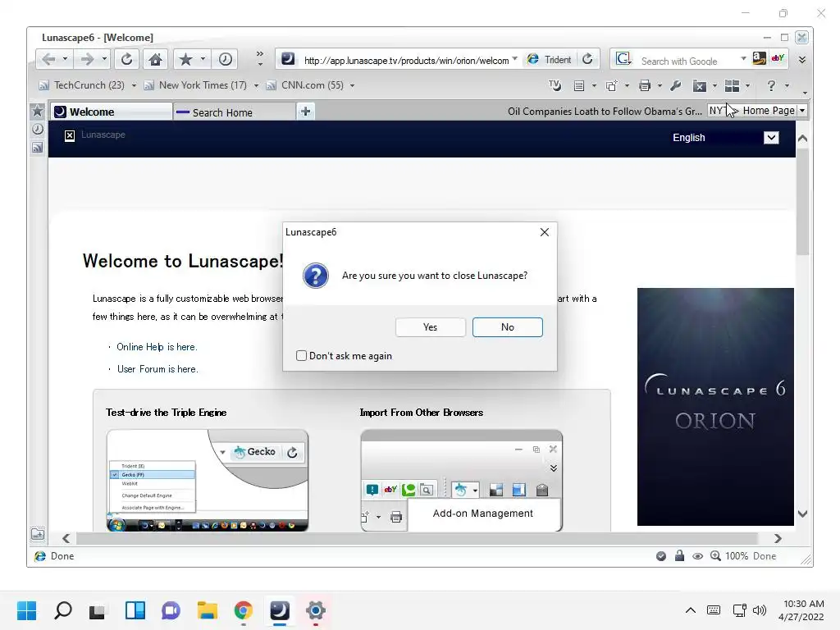Image resolution: width=840 pixels, height=630 pixels.
Task: Expand the CNN.com feed dropdown
Action: [352, 85]
